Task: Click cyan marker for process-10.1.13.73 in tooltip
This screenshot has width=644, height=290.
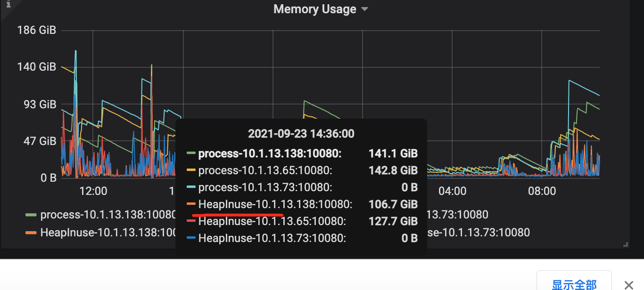Action: [191, 187]
